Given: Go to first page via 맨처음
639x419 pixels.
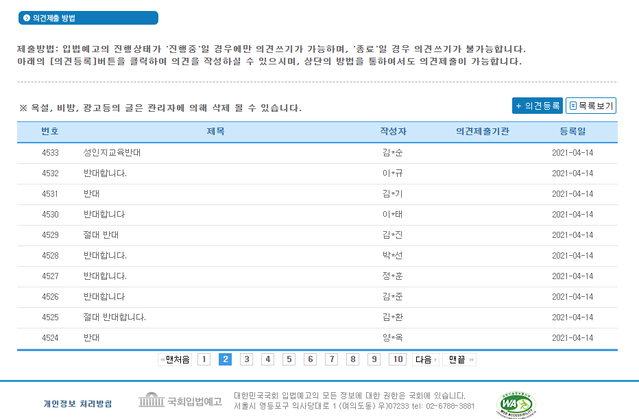Looking at the screenshot, I should click(x=174, y=359).
